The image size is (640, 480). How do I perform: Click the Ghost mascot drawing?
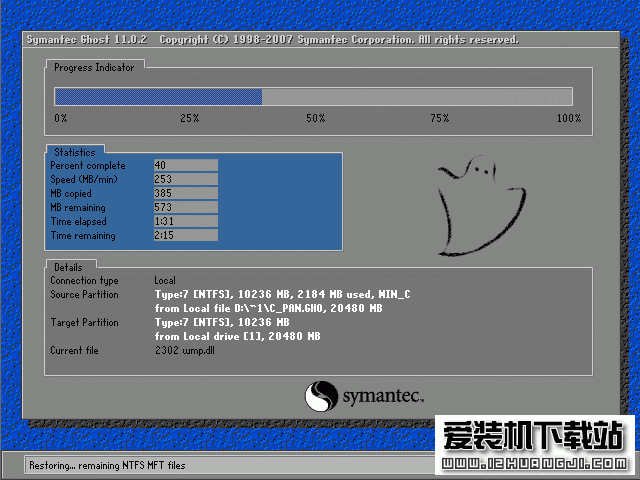click(482, 206)
